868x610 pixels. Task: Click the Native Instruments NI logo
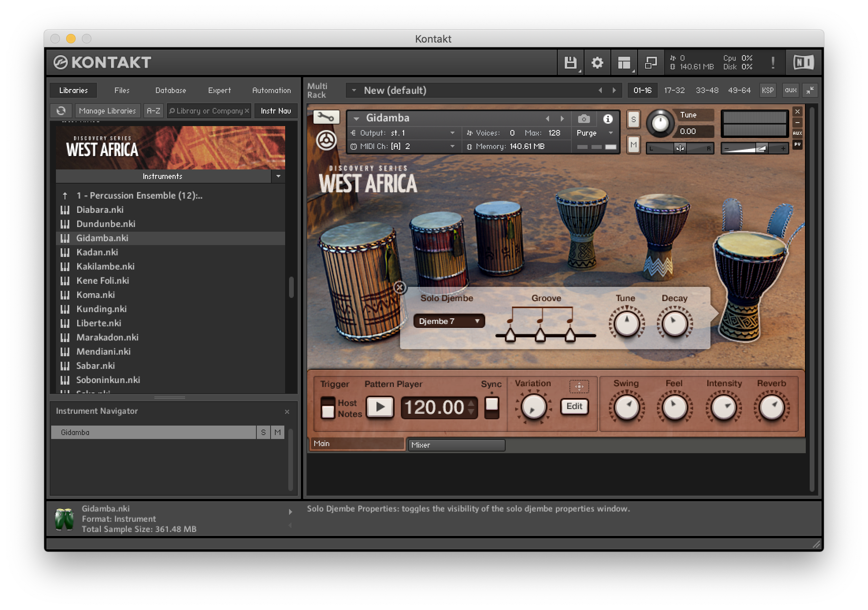tap(803, 62)
